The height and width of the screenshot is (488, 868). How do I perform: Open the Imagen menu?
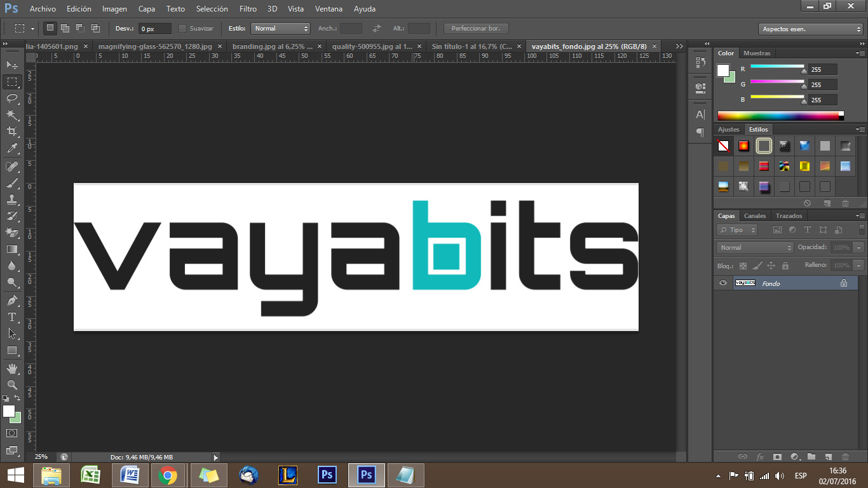click(114, 9)
